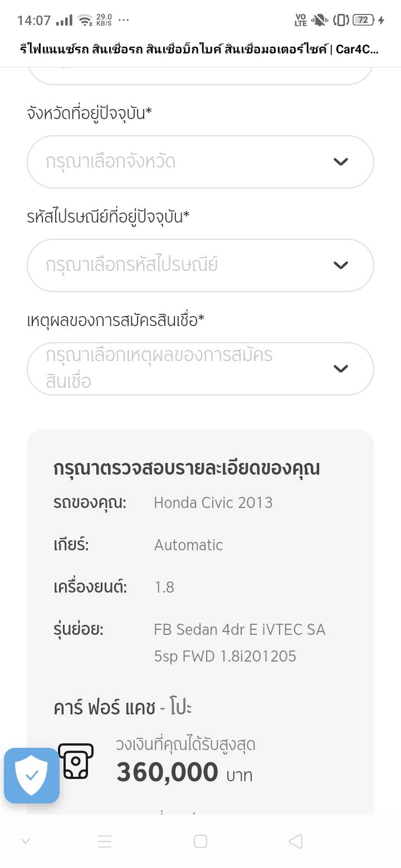Tap the battery level indicator
Image resolution: width=401 pixels, height=868 pixels.
[363, 21]
